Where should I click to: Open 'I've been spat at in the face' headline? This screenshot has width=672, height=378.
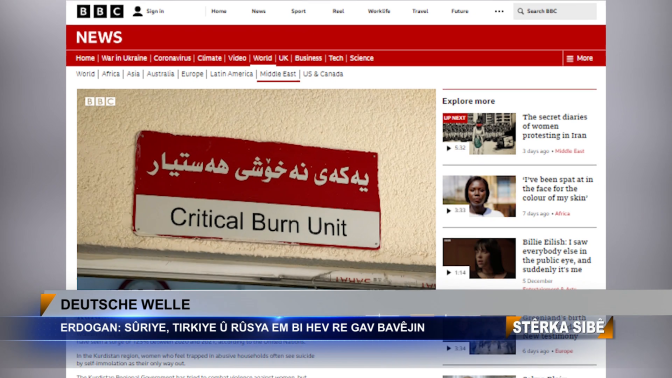coord(558,189)
